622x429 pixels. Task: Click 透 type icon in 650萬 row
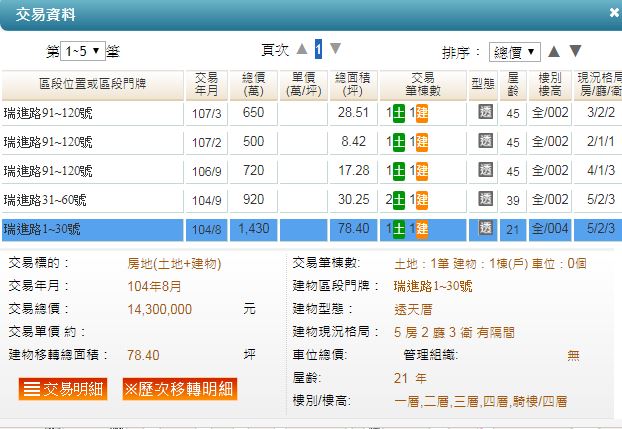(x=486, y=112)
